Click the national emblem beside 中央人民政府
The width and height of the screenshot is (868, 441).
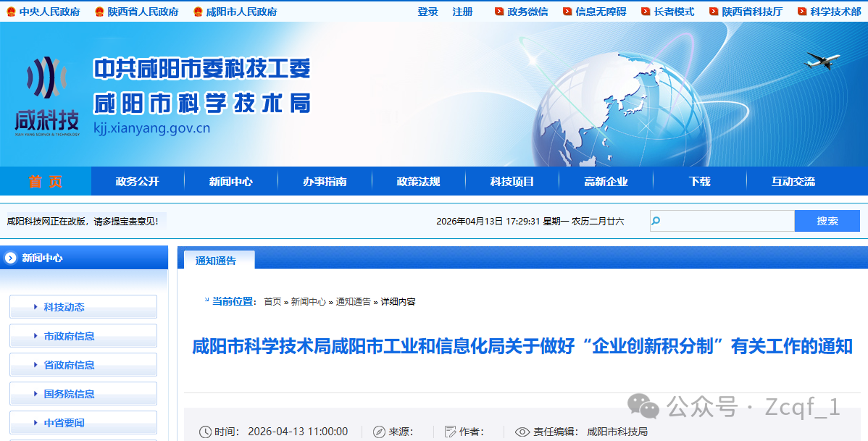pyautogui.click(x=10, y=12)
